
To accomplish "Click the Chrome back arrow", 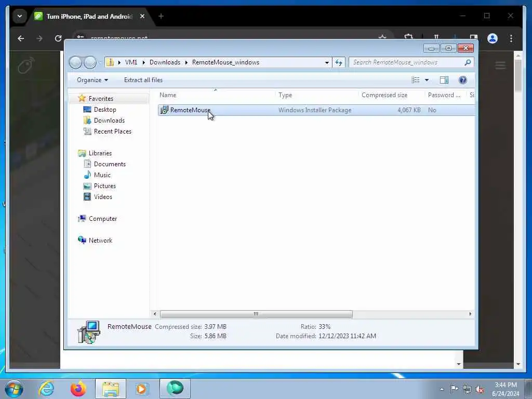I will pos(21,38).
